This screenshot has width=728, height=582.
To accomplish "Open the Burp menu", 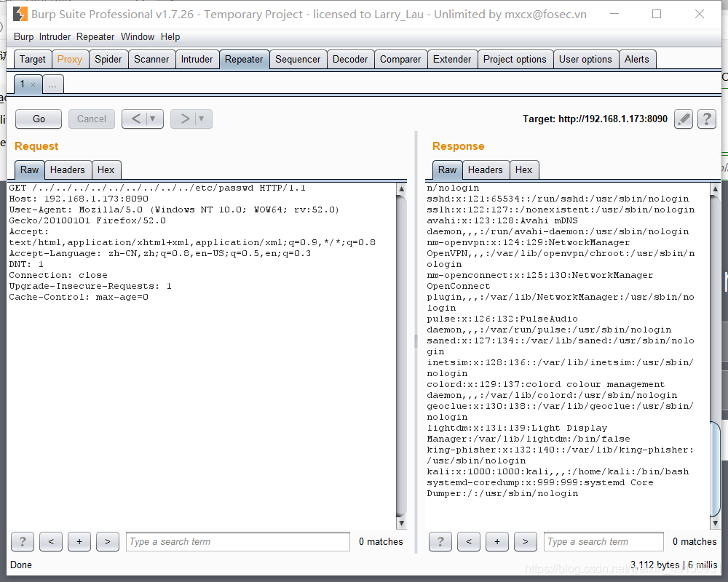I will point(24,36).
